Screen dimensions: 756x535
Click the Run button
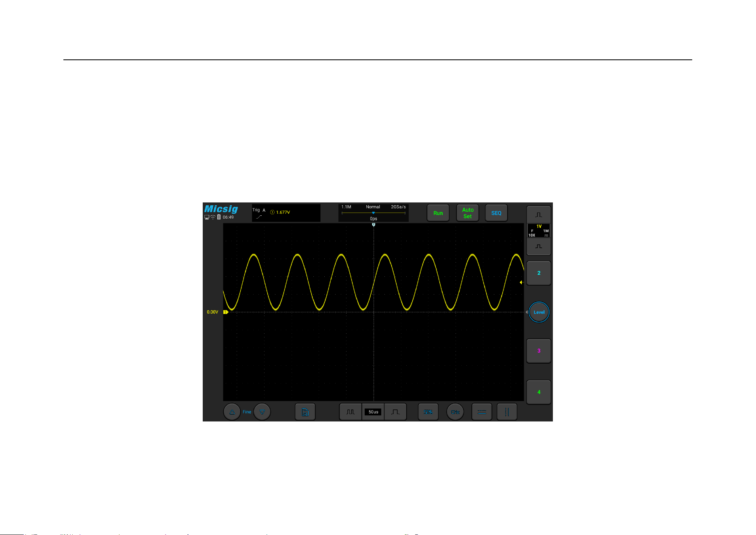[438, 213]
